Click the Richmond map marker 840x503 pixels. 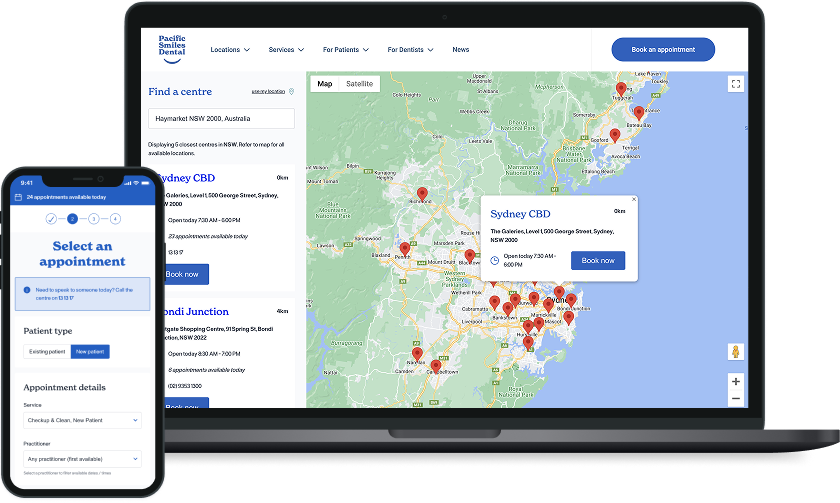[422, 194]
